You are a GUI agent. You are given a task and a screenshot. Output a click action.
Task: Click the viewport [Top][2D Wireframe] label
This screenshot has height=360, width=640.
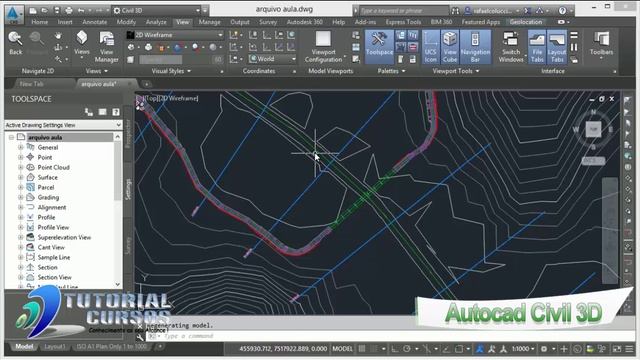click(171, 98)
